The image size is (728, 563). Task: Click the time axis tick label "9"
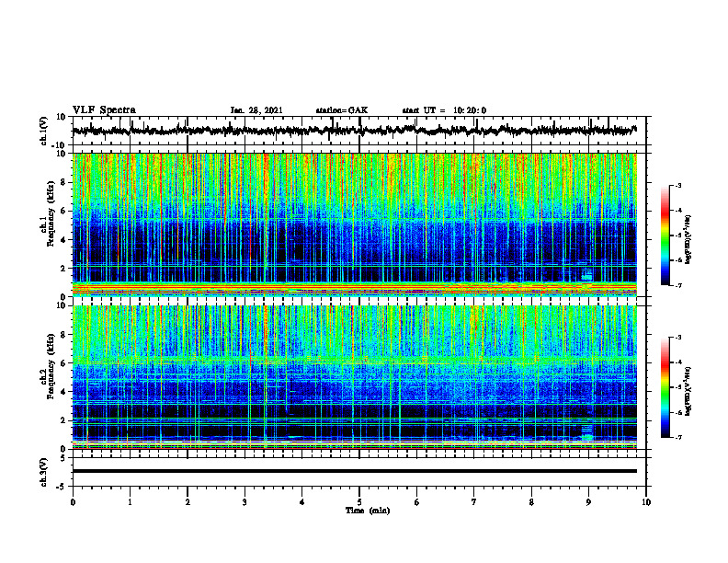pos(588,502)
